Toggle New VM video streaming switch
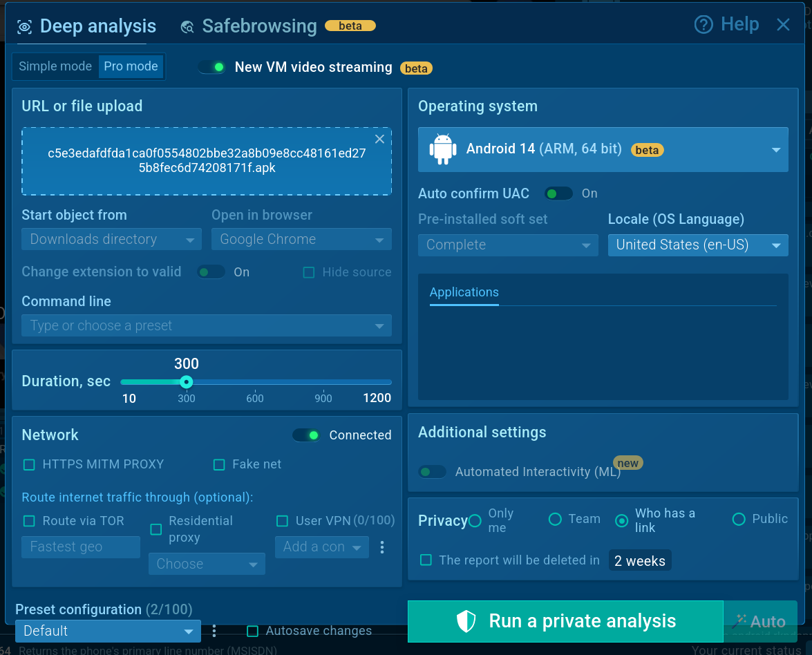This screenshot has height=655, width=812. pyautogui.click(x=211, y=67)
